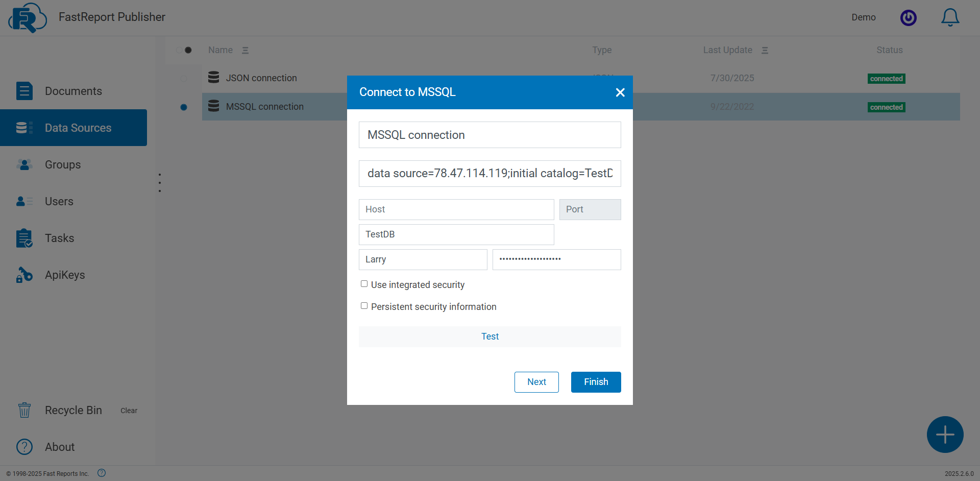Click the 7/30/2025 date cell
980x481 pixels.
(732, 78)
